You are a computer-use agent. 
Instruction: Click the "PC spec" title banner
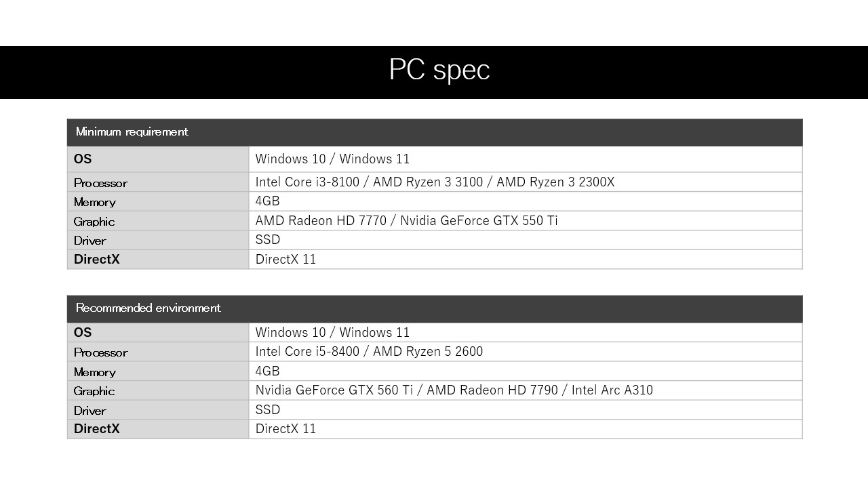(x=439, y=70)
